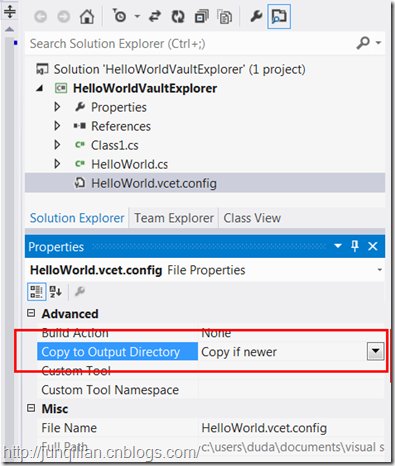This screenshot has height=466, width=395.
Task: Switch to Solution Explorer tab
Action: (77, 218)
